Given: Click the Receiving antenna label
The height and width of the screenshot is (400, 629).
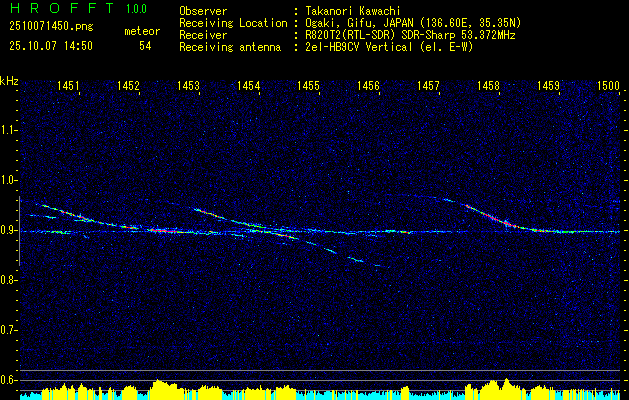Looking at the screenshot, I should 230,47.
